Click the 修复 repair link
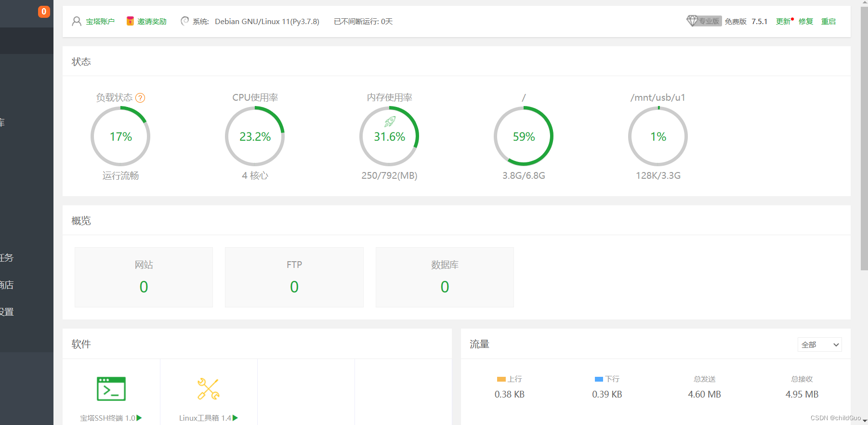Viewport: 868px width, 425px height. pyautogui.click(x=806, y=21)
